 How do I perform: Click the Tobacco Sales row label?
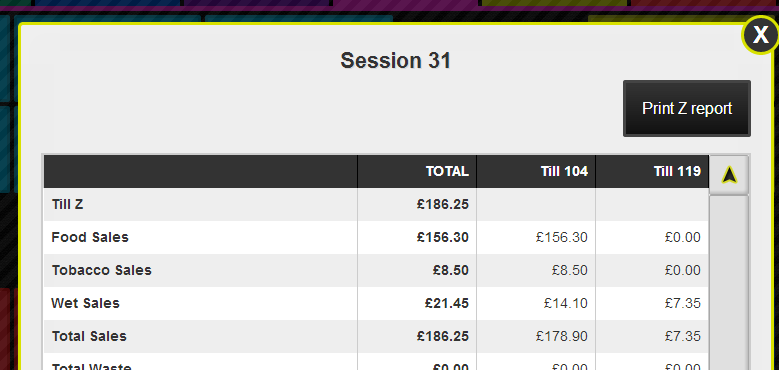coord(102,270)
